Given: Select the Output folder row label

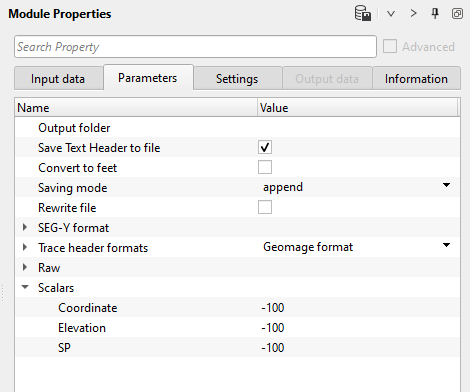Looking at the screenshot, I should click(x=74, y=128).
